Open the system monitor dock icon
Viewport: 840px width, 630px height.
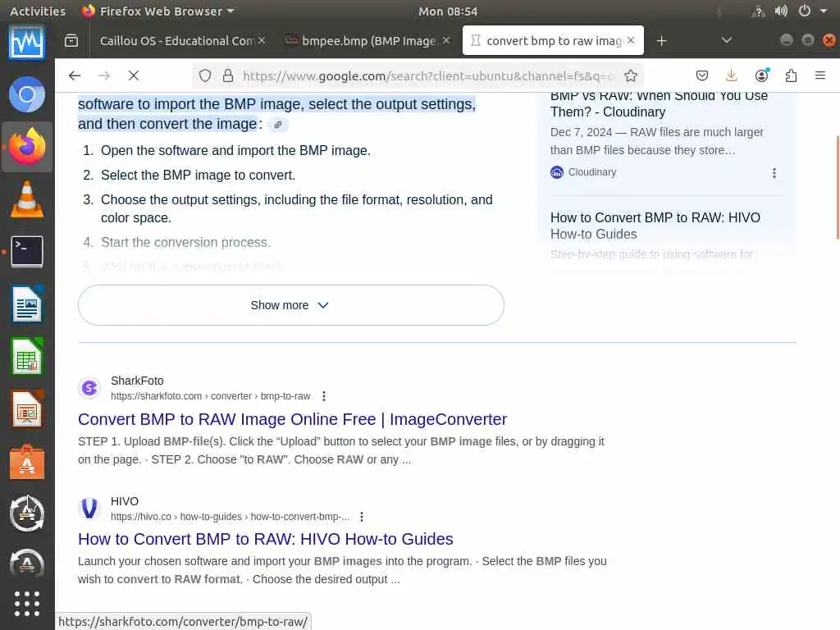27,43
